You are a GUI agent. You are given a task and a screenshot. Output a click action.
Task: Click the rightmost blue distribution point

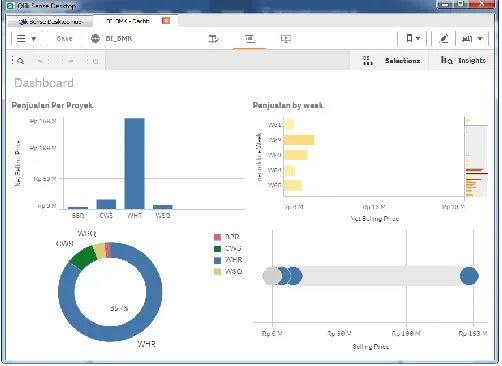(469, 276)
